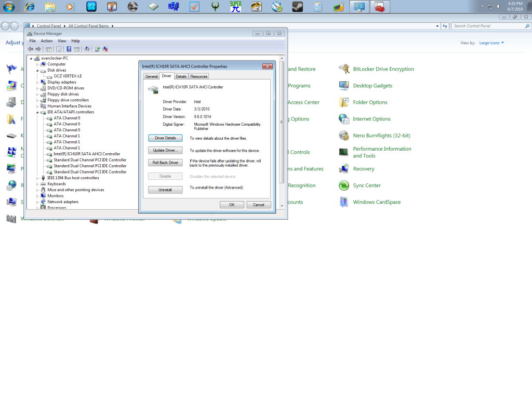Confirm the properties dialog with OK

tap(232, 205)
